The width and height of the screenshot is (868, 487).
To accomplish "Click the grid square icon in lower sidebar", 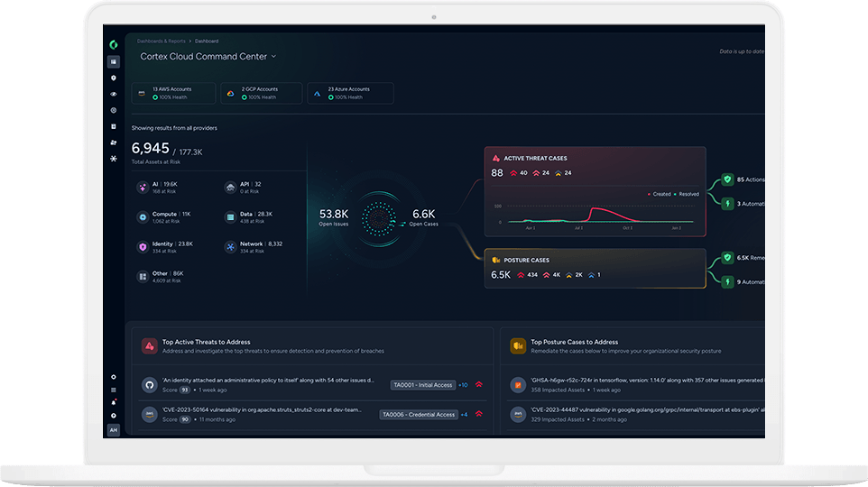I will 114,390.
